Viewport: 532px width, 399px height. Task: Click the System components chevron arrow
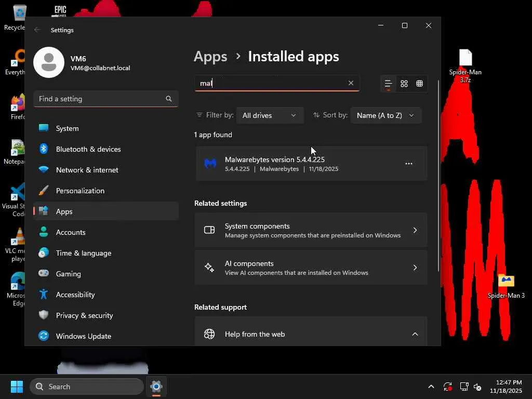click(x=415, y=230)
